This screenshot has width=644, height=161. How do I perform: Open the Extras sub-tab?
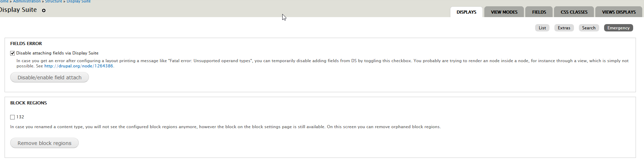pyautogui.click(x=564, y=28)
